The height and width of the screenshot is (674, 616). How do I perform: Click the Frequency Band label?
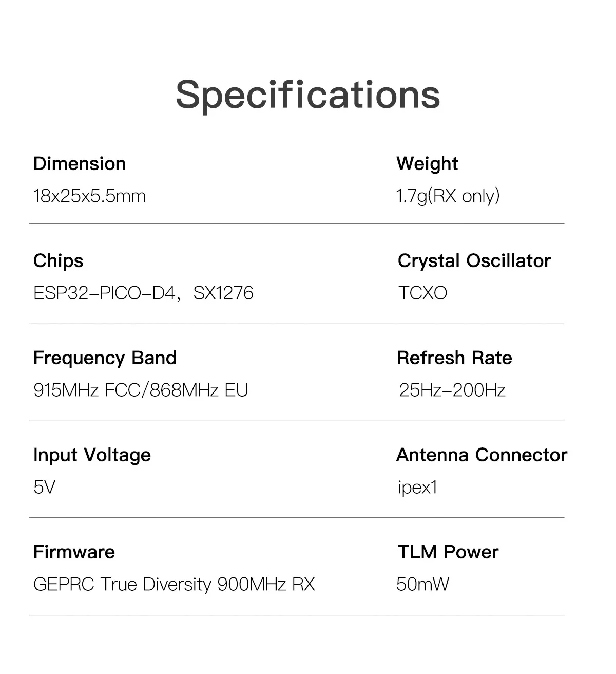point(105,358)
